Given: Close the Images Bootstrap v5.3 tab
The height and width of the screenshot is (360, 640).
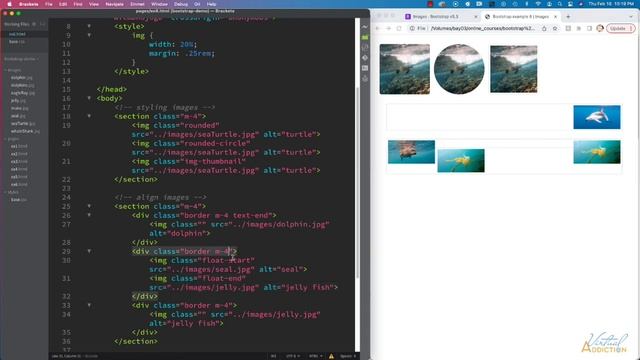Looking at the screenshot, I should (476, 17).
